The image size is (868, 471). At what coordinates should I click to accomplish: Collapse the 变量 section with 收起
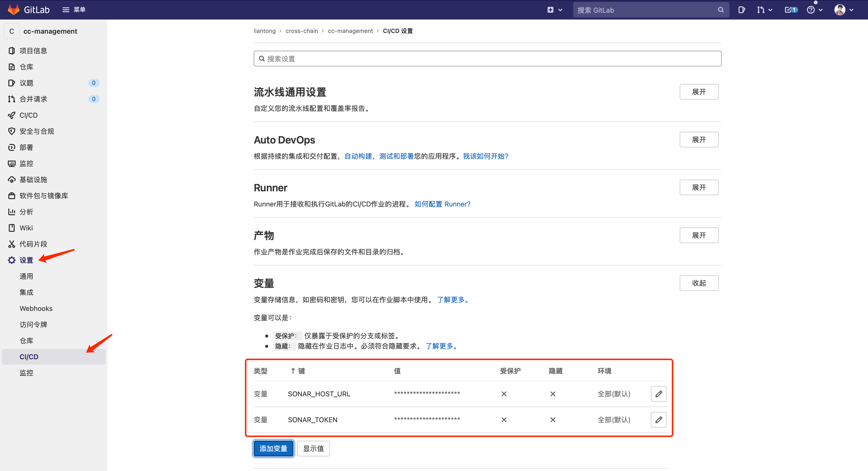tap(699, 283)
